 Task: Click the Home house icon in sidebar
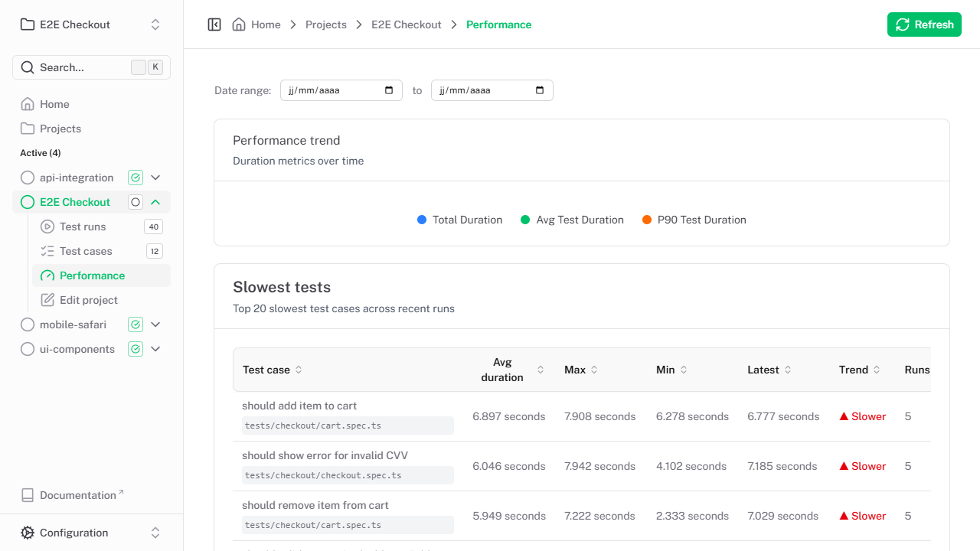[x=28, y=104]
